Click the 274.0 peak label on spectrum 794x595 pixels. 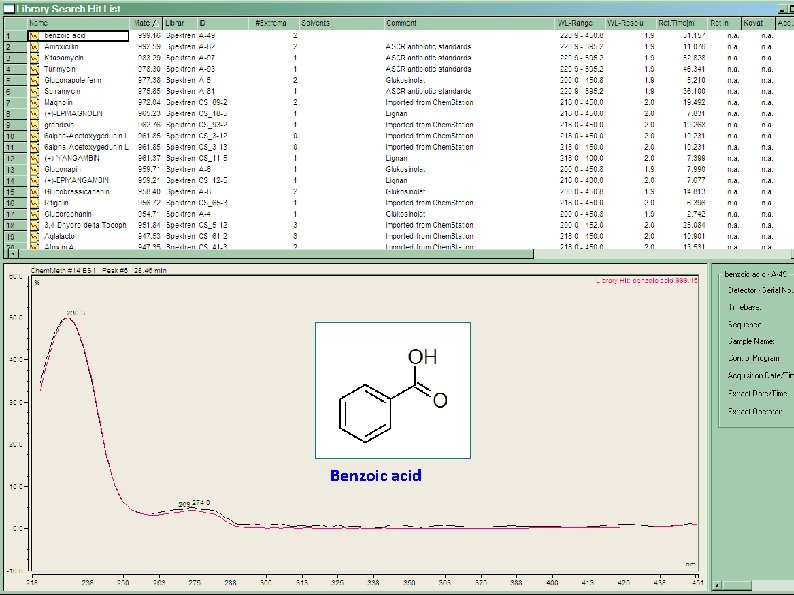click(x=201, y=503)
